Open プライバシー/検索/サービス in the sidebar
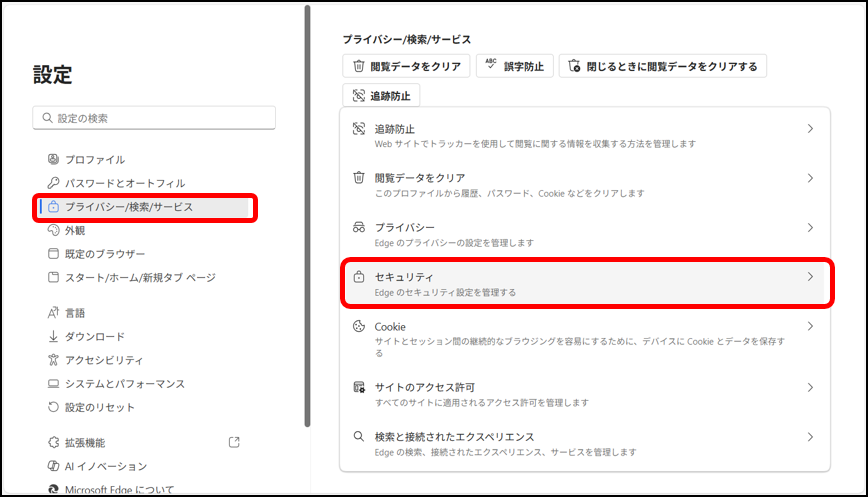Screen dimensions: 868x497 (128, 207)
